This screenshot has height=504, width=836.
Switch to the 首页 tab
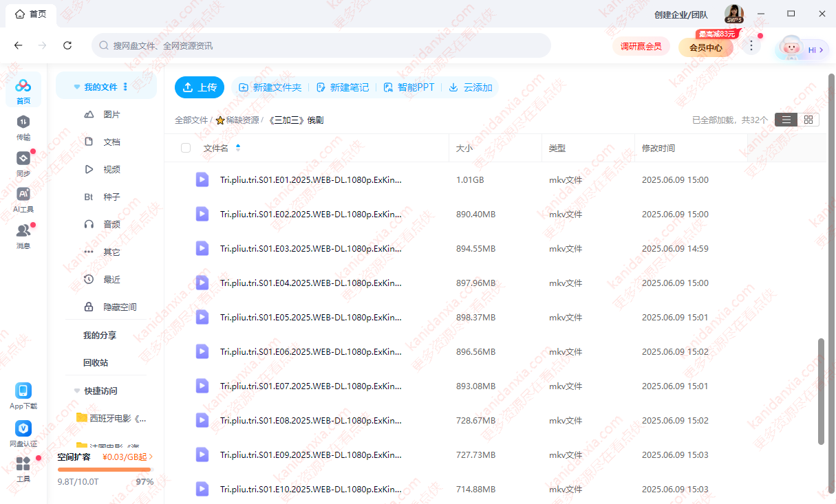30,14
